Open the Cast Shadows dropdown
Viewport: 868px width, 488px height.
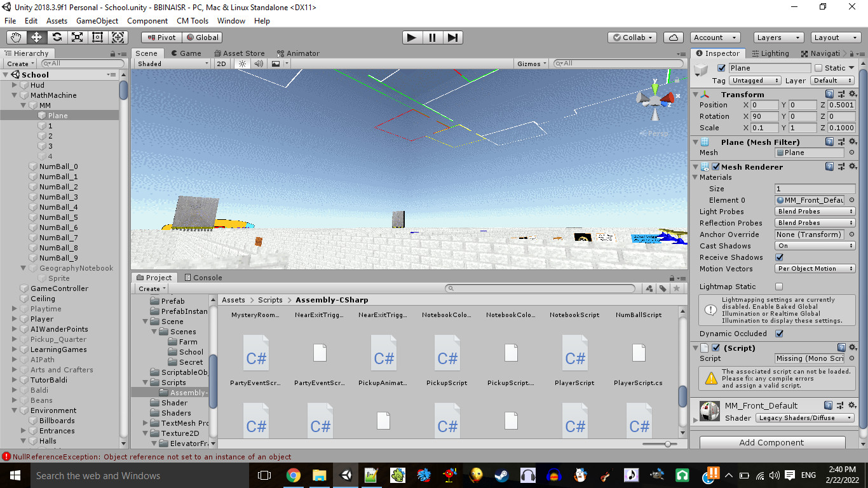point(815,246)
